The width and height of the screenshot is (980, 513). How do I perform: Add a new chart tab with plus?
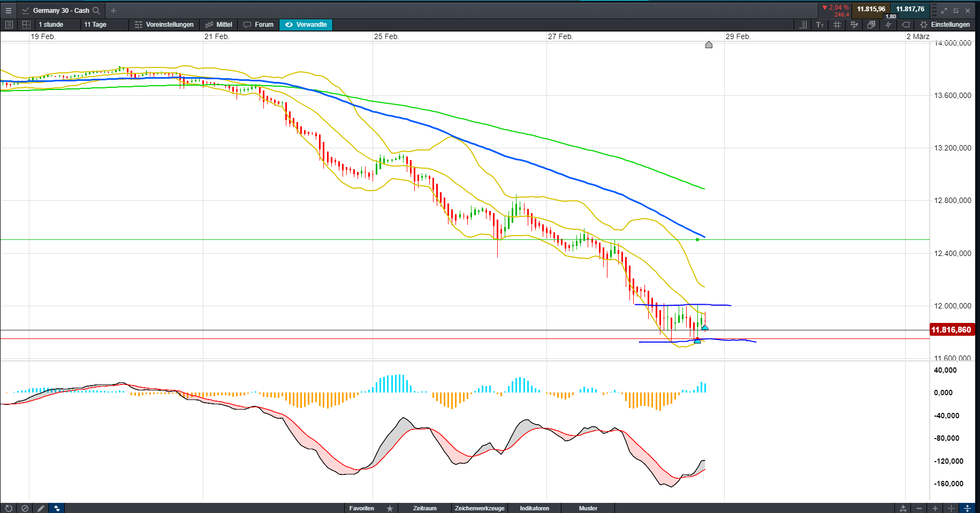pyautogui.click(x=113, y=10)
